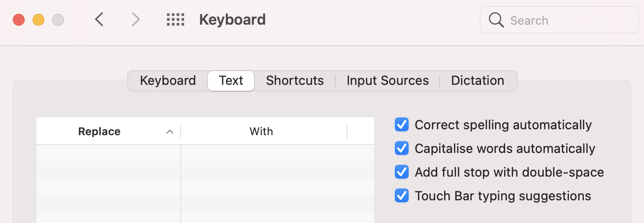
Task: Go to the Input Sources tab
Action: [x=387, y=81]
